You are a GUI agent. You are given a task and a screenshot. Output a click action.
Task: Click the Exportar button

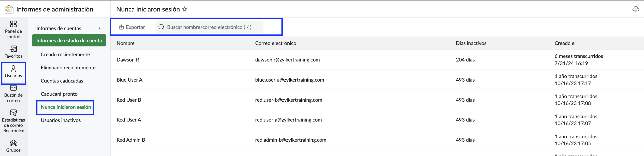[x=132, y=27]
